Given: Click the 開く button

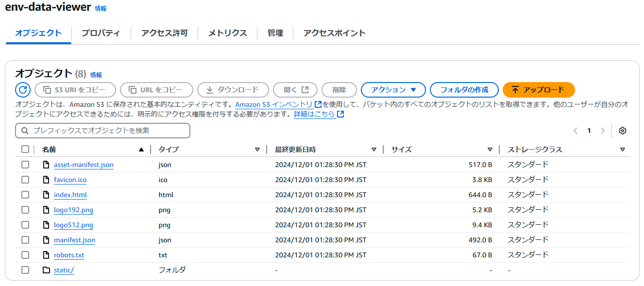Looking at the screenshot, I should click(295, 90).
